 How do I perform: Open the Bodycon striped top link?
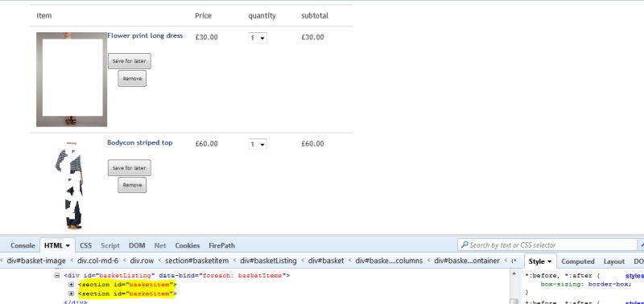click(139, 143)
